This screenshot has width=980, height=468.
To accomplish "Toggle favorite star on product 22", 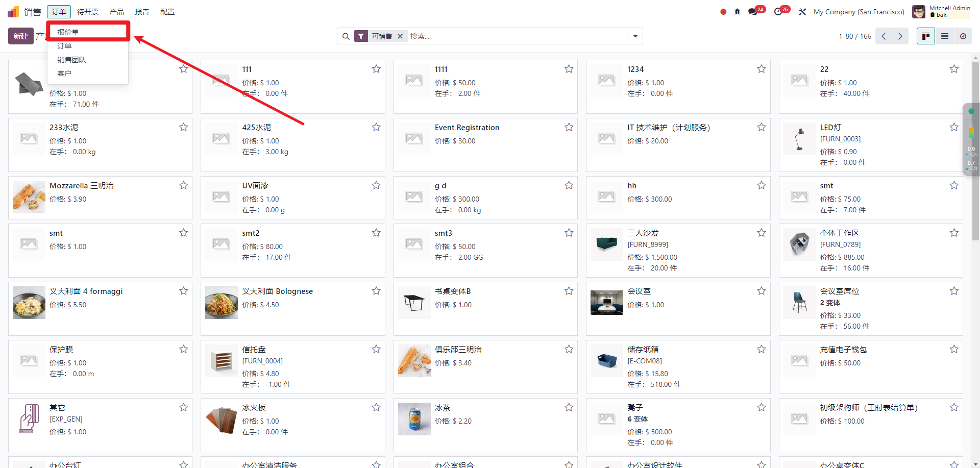I will tap(954, 69).
